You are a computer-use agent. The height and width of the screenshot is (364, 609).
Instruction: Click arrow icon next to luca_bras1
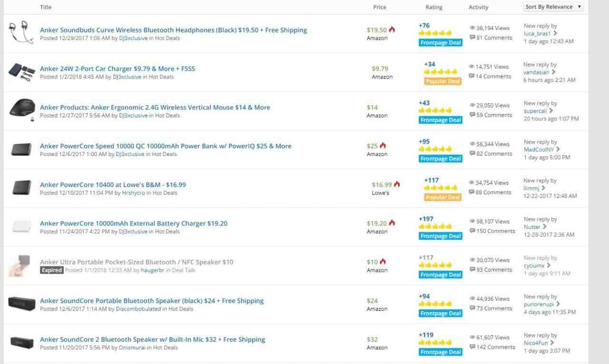pyautogui.click(x=555, y=33)
